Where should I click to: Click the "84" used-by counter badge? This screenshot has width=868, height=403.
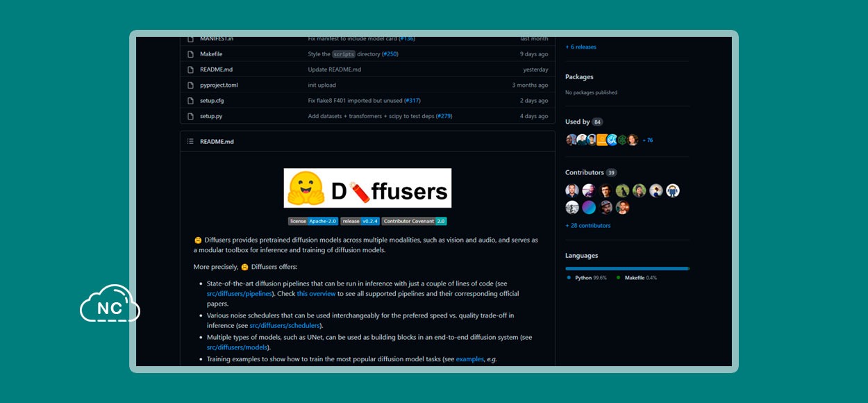pyautogui.click(x=597, y=122)
